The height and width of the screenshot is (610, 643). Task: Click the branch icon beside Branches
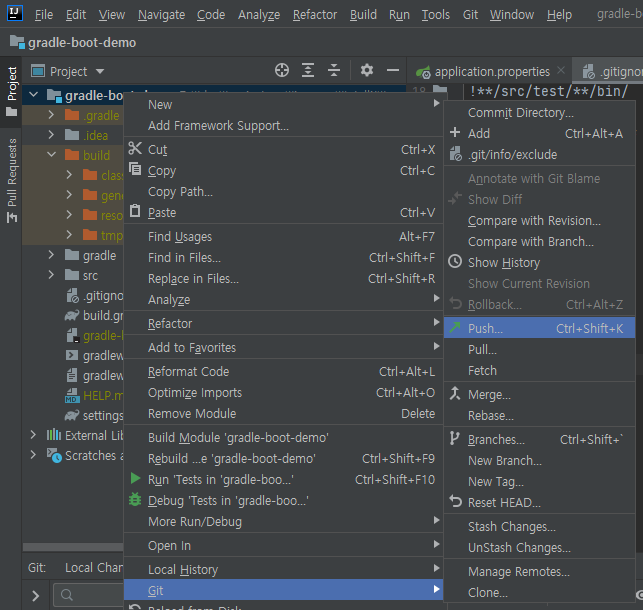[x=454, y=438]
